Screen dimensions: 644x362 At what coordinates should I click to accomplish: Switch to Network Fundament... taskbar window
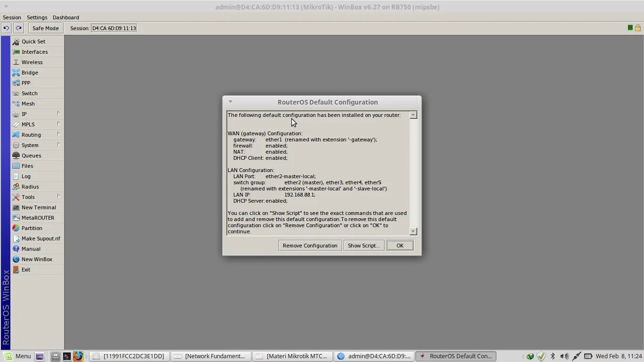point(210,356)
